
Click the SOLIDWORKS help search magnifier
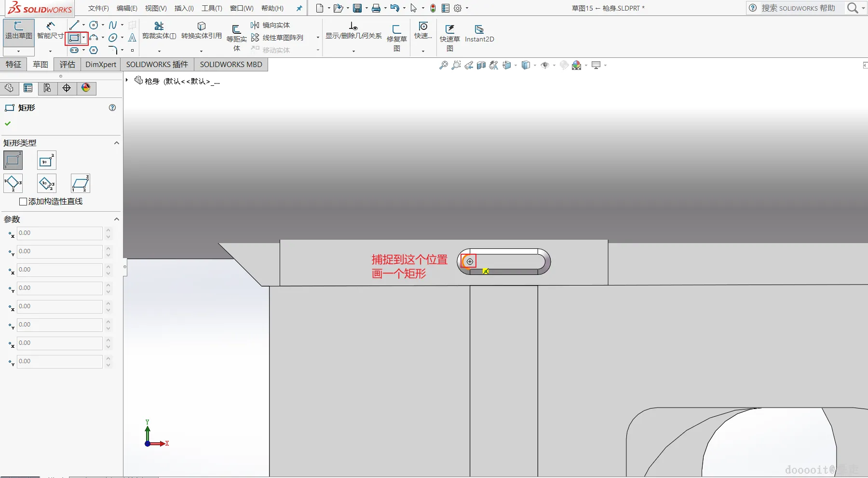click(853, 8)
